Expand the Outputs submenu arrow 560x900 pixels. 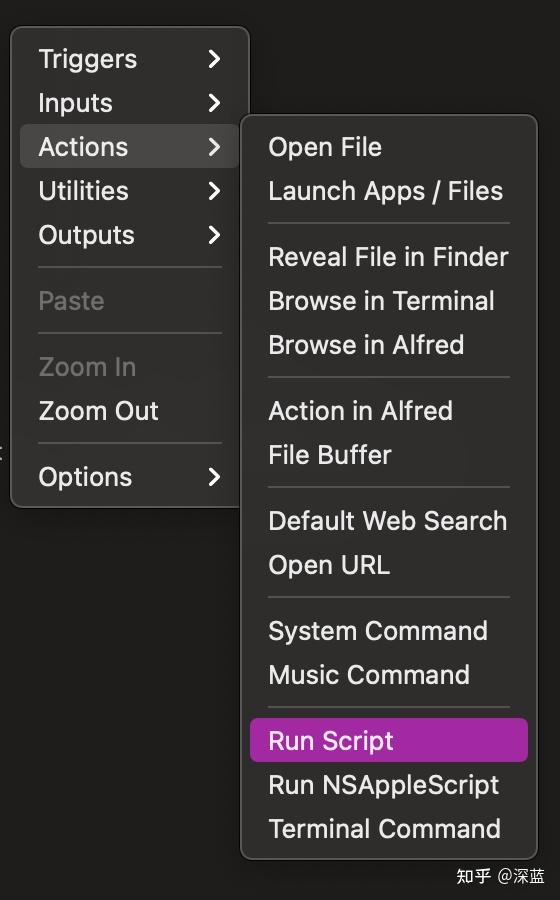pyautogui.click(x=214, y=235)
